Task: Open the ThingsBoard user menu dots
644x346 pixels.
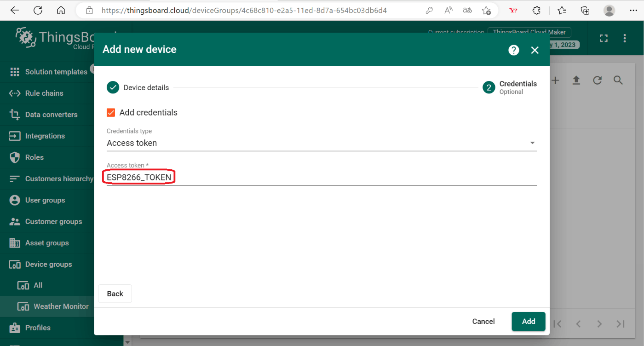Action: [x=625, y=38]
